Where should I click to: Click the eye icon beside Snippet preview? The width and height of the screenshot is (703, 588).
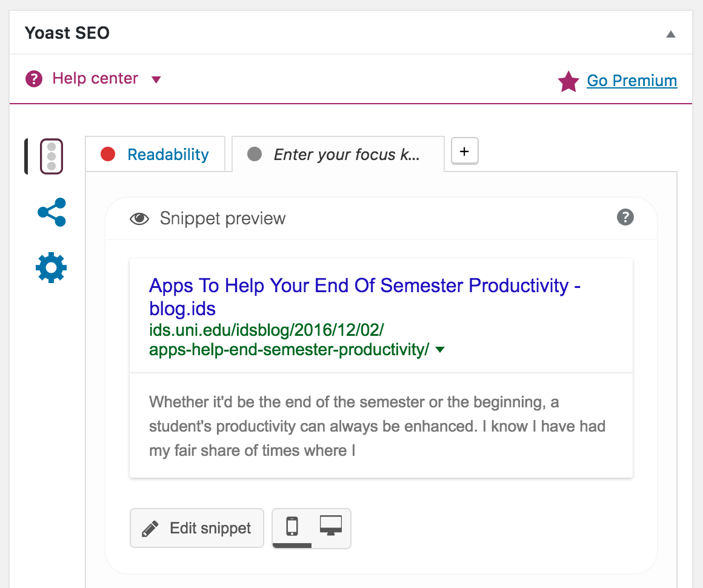point(139,219)
